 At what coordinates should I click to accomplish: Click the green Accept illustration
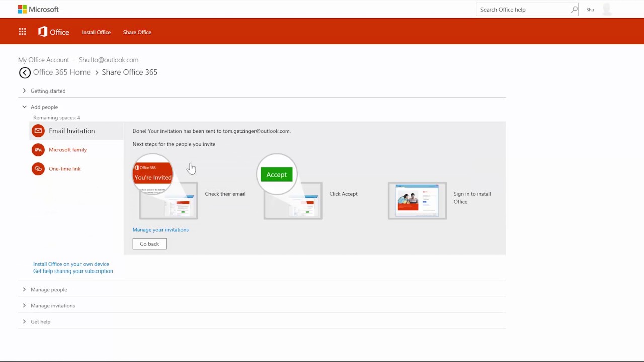click(277, 174)
